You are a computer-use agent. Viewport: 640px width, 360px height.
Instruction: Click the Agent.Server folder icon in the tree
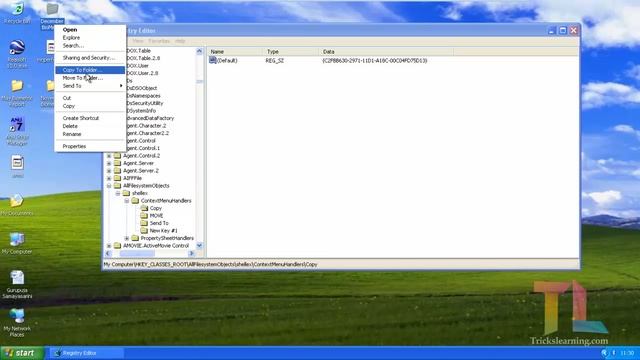click(118, 163)
